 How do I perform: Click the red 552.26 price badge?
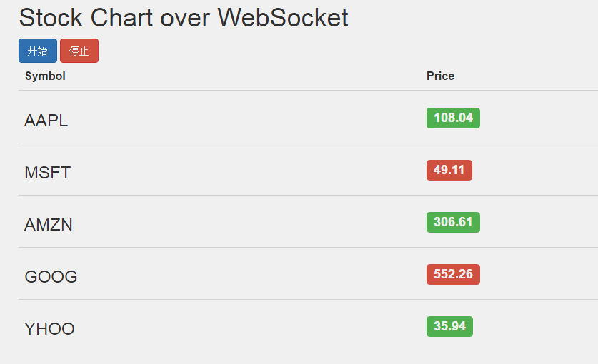tap(453, 274)
